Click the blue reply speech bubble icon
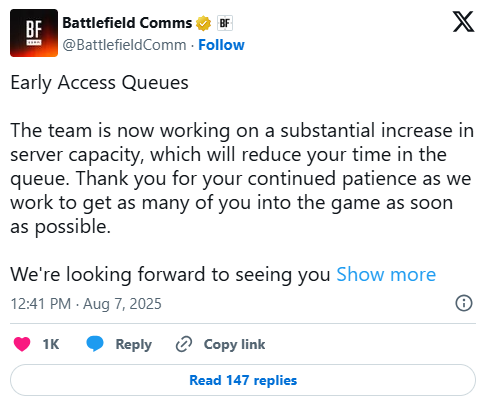The width and height of the screenshot is (487, 406). [95, 344]
